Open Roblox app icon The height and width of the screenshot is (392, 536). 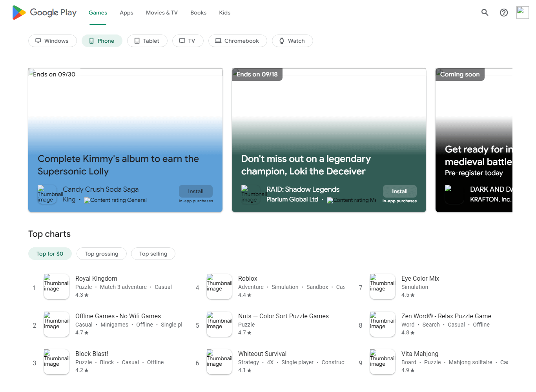coord(219,287)
